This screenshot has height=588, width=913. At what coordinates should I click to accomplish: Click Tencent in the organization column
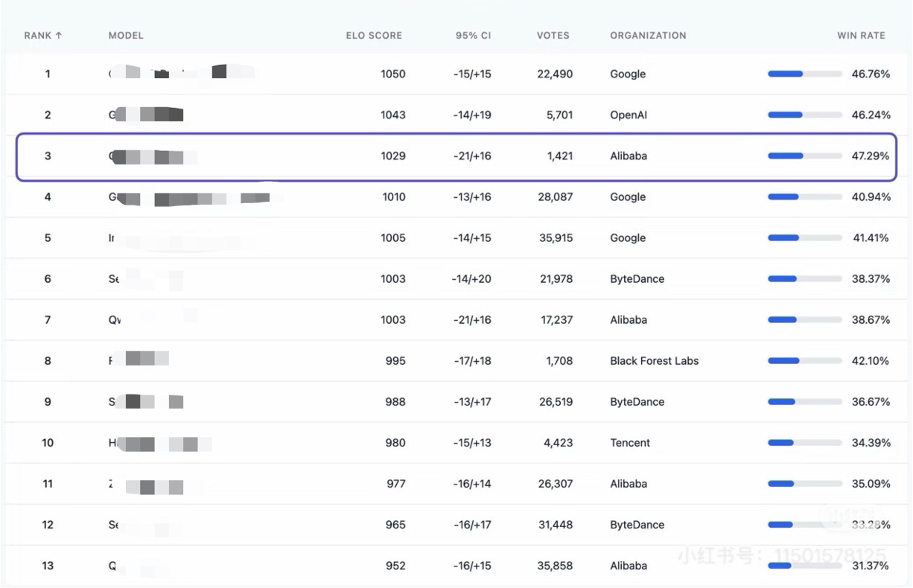tap(630, 443)
